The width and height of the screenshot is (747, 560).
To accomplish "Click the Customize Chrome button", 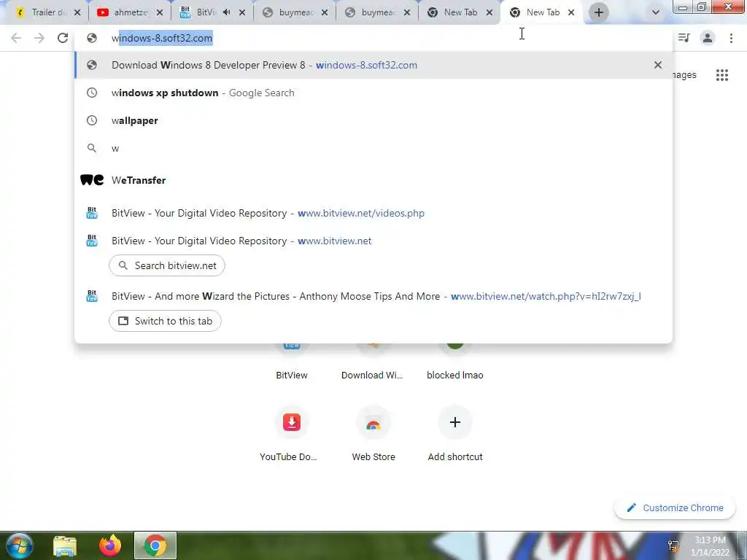I will [675, 507].
